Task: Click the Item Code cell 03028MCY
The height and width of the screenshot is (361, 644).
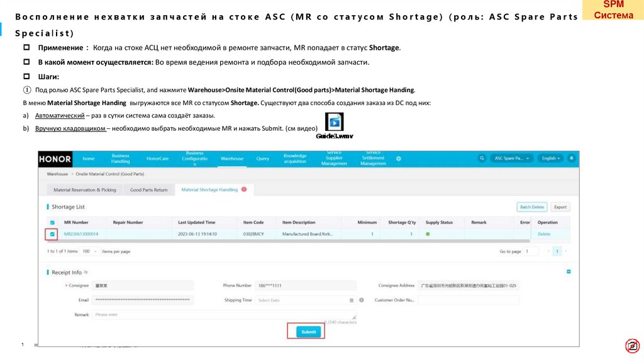Action: coord(253,234)
